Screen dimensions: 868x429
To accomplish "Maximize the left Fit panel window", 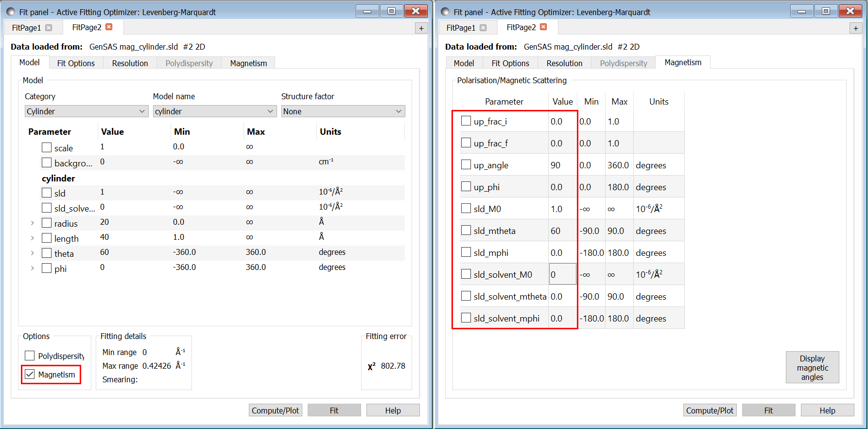I will [391, 11].
